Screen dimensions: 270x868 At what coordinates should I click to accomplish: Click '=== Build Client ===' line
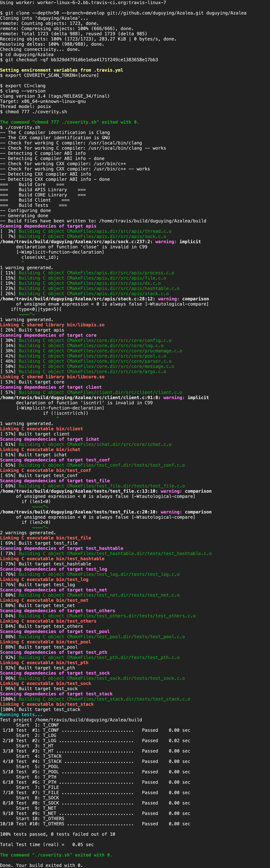(x=35, y=200)
